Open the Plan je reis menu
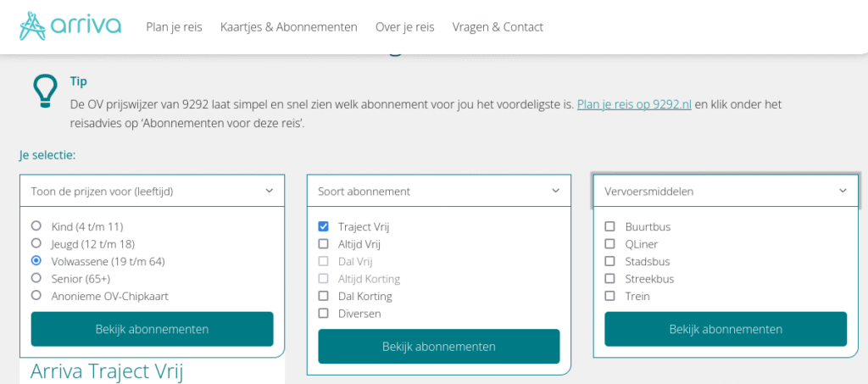Image resolution: width=868 pixels, height=384 pixels. pos(174,27)
